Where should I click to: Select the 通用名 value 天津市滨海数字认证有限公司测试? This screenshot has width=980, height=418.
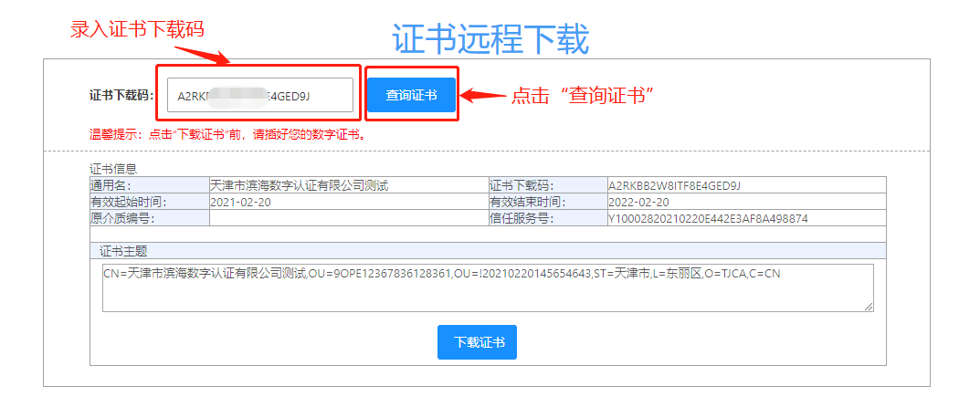pos(300,185)
